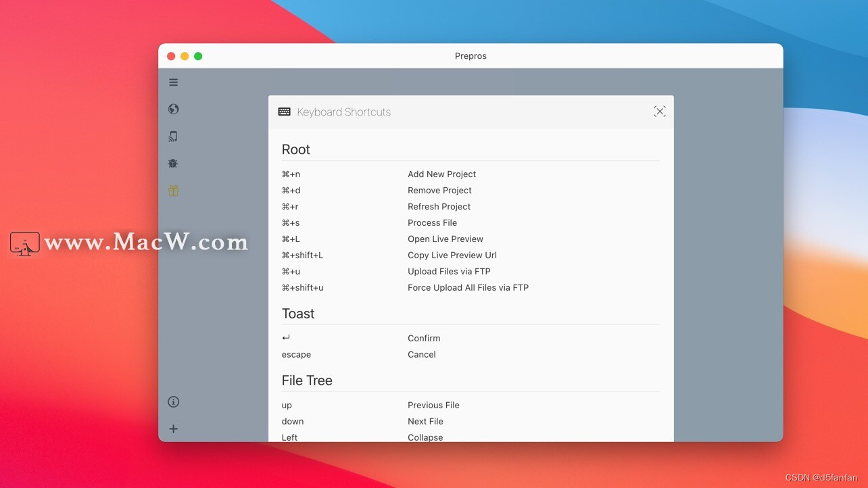
Task: Select the "Add New Project" shortcut row
Action: click(441, 174)
